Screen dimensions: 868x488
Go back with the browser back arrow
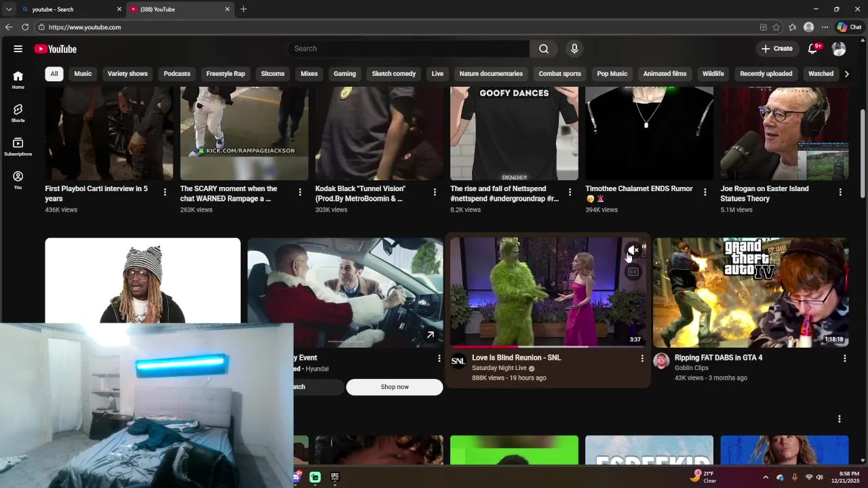9,27
